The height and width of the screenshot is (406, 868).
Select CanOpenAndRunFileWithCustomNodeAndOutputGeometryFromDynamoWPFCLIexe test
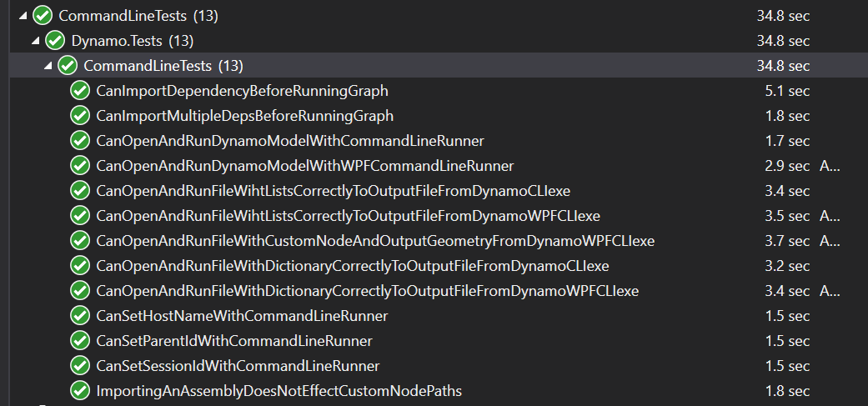[375, 241]
